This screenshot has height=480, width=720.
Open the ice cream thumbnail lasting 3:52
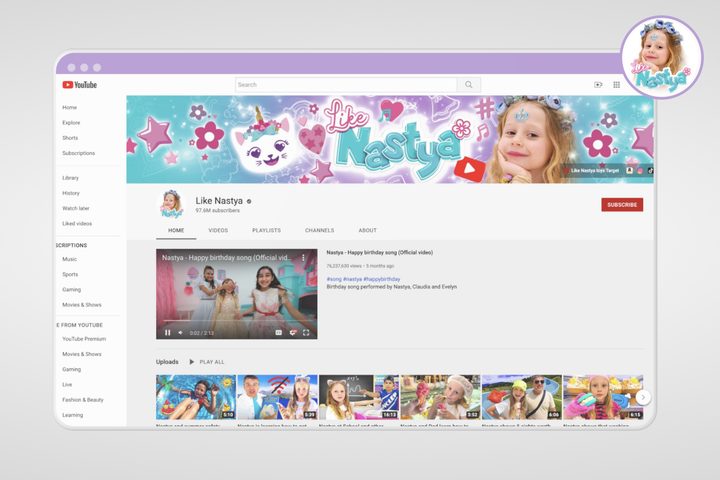click(x=440, y=397)
